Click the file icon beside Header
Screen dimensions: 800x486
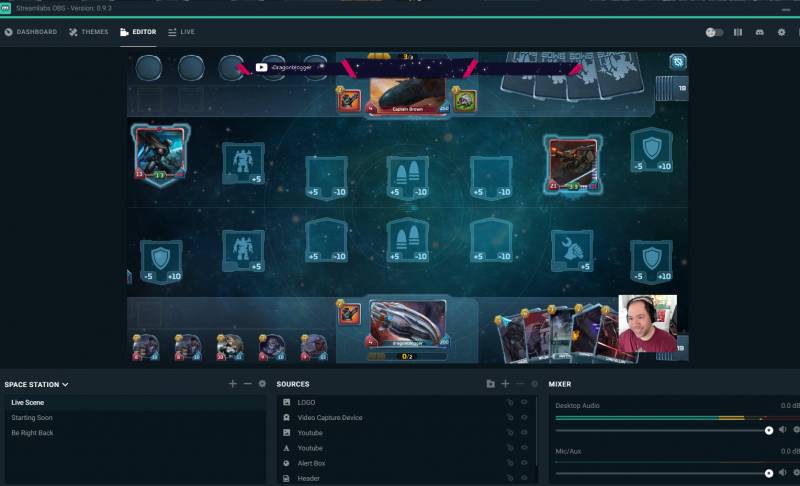point(286,478)
